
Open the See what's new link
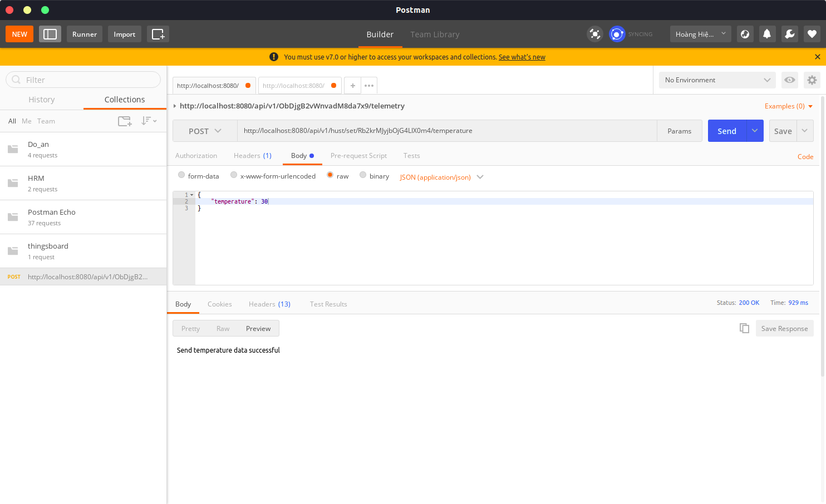[522, 57]
